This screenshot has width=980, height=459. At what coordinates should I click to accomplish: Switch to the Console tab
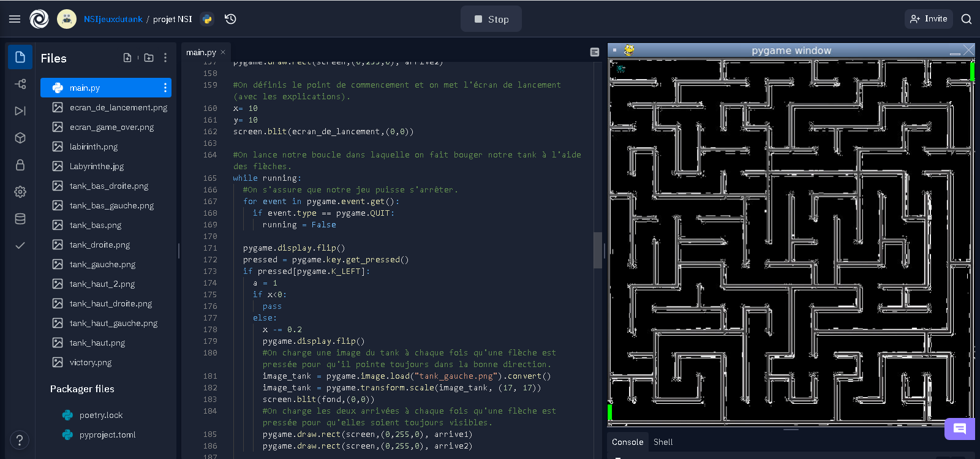(x=628, y=442)
